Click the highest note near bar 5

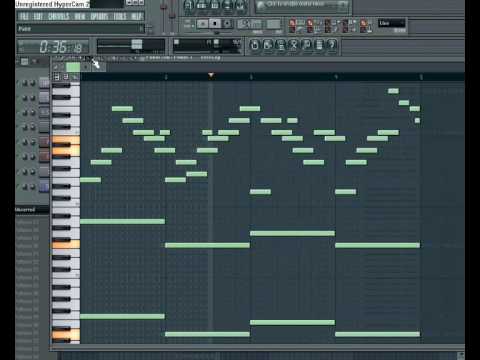pyautogui.click(x=393, y=91)
